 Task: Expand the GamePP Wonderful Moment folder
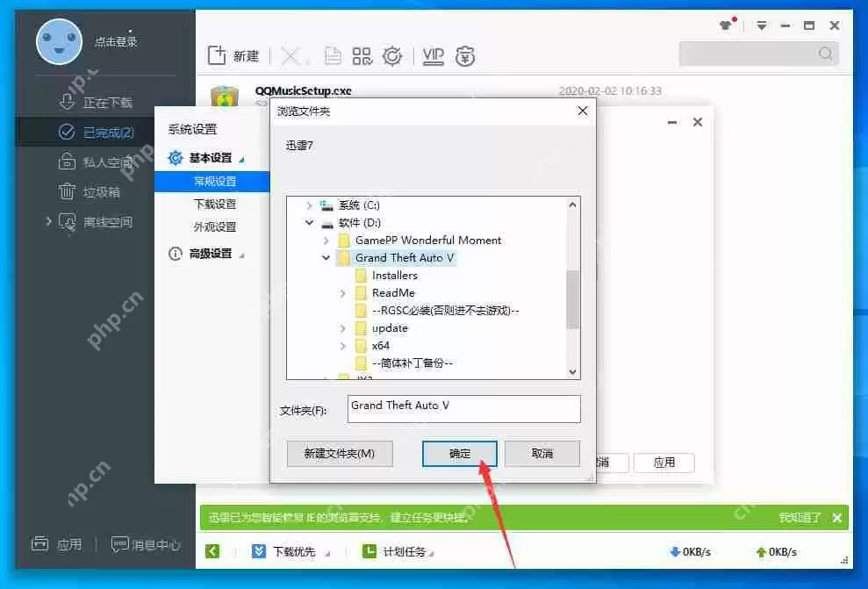326,241
